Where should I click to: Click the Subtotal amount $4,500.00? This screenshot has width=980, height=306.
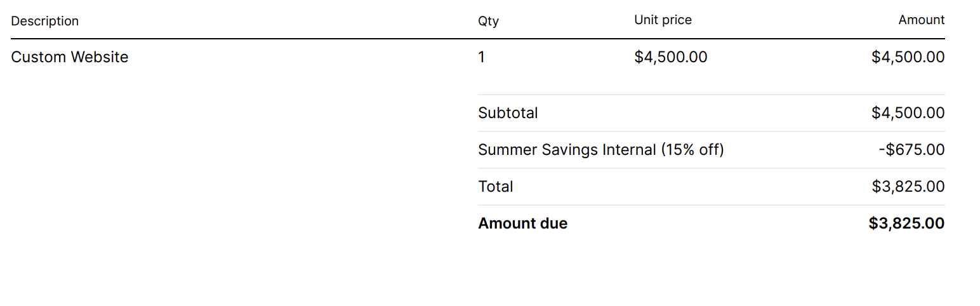[x=908, y=113]
